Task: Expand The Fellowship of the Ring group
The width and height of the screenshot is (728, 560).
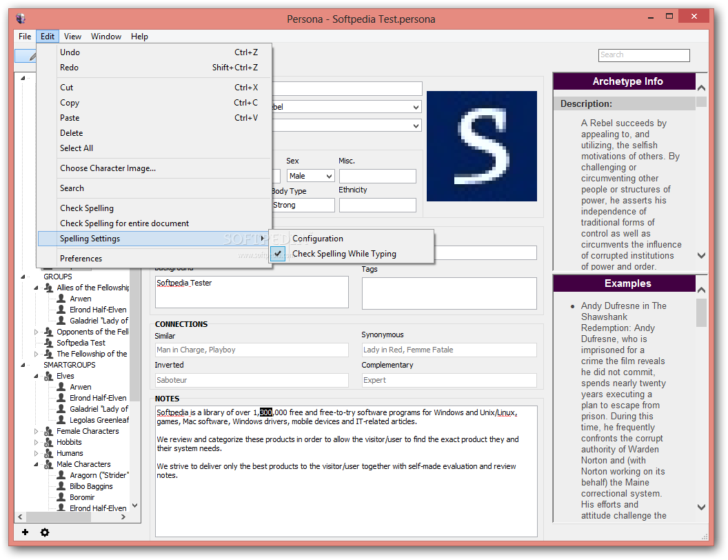Action: tap(36, 354)
